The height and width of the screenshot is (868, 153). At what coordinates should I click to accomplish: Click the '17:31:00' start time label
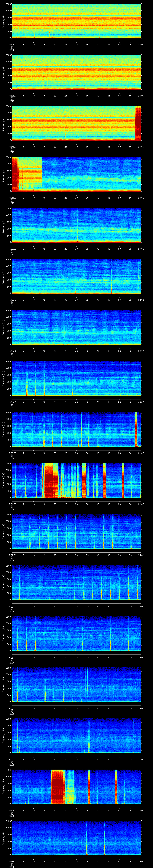coord(12,504)
